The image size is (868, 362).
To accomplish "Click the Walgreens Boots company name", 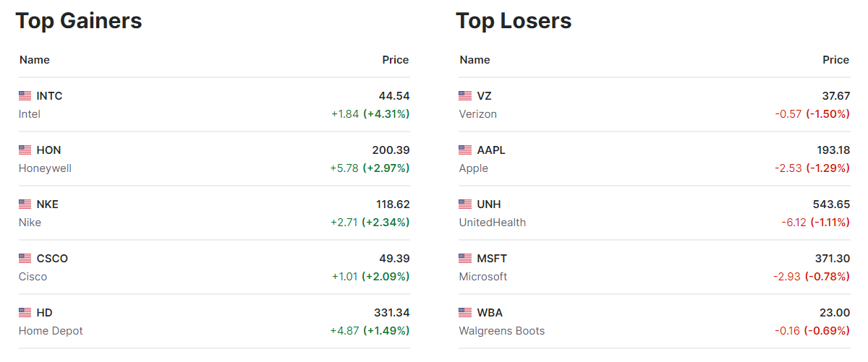I will (501, 331).
